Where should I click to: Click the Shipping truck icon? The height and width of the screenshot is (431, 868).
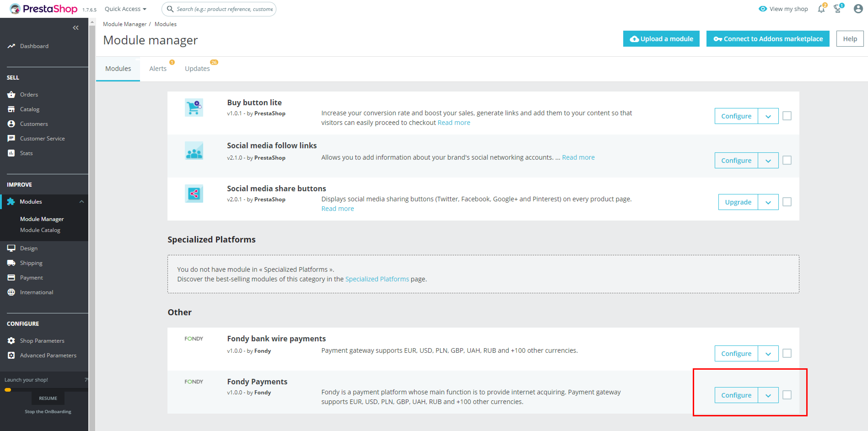click(11, 263)
